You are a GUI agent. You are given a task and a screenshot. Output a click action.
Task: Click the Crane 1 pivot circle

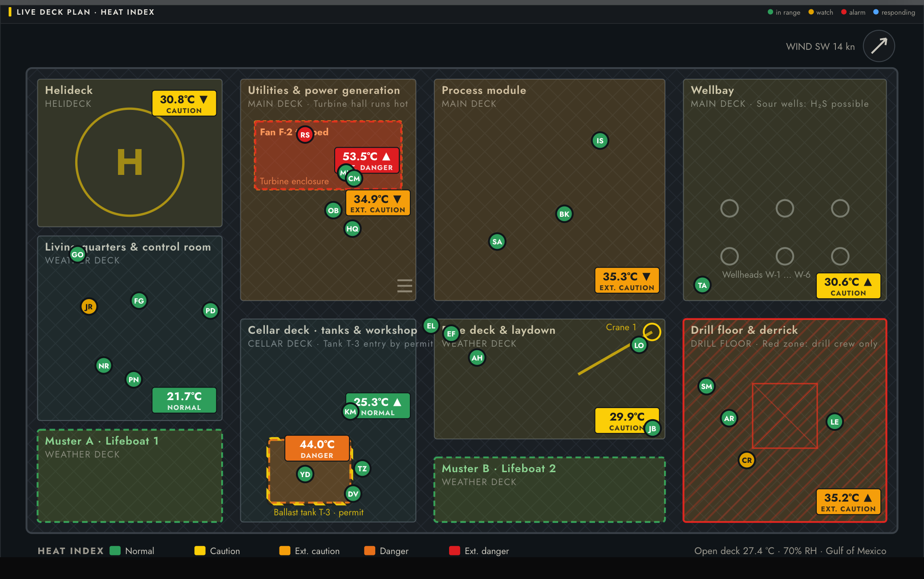click(x=652, y=332)
